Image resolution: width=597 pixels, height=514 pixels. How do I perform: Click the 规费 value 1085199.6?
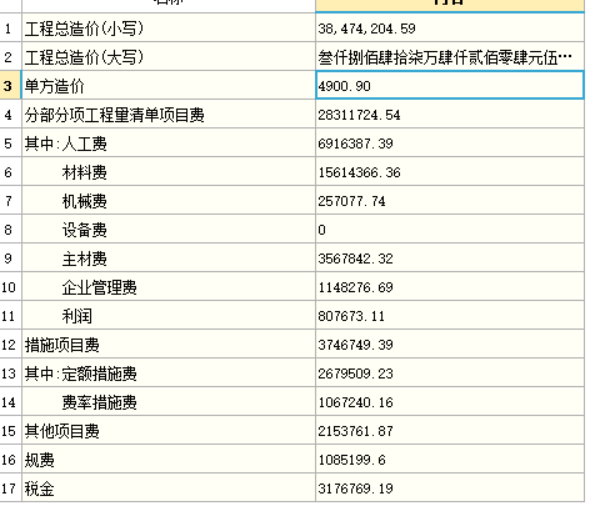point(450,459)
